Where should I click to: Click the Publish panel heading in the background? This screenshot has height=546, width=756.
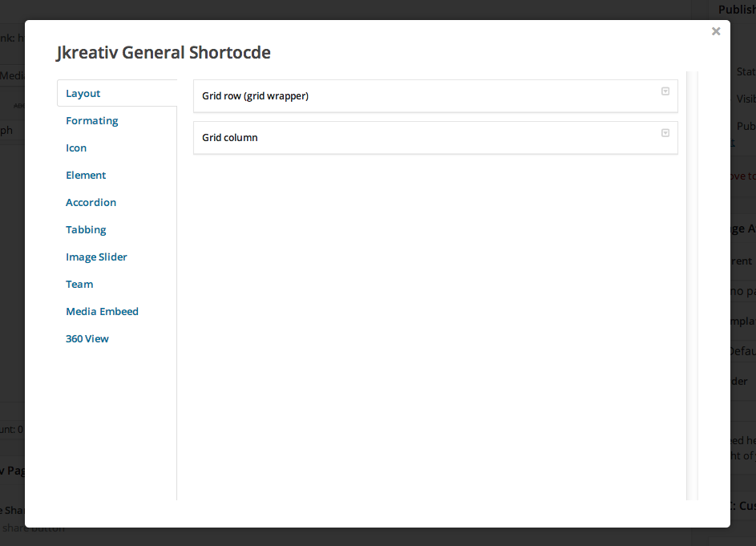[736, 10]
